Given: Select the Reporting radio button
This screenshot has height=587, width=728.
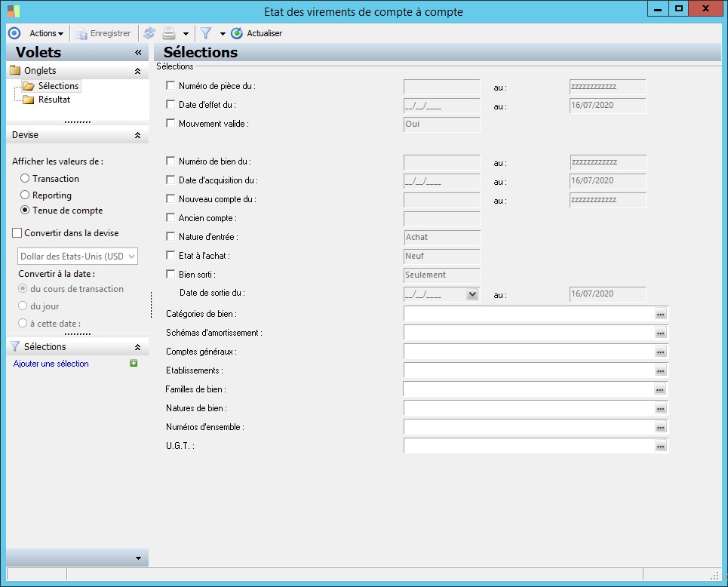Looking at the screenshot, I should tap(25, 195).
